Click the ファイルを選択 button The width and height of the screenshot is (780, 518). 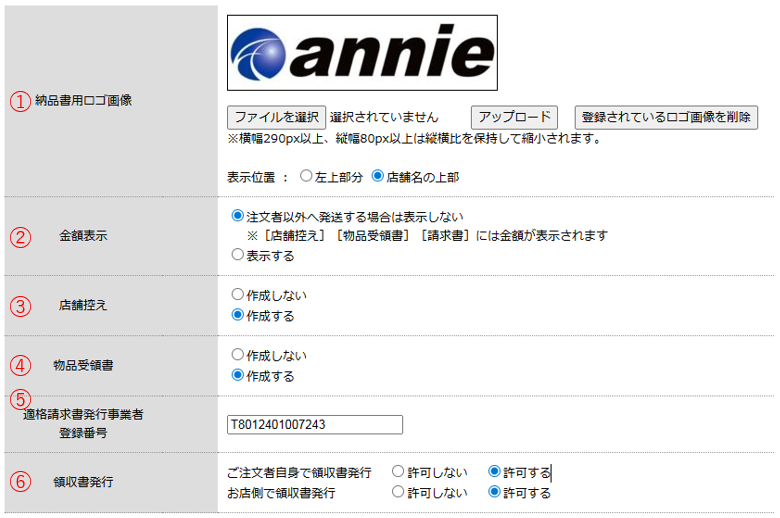click(276, 117)
